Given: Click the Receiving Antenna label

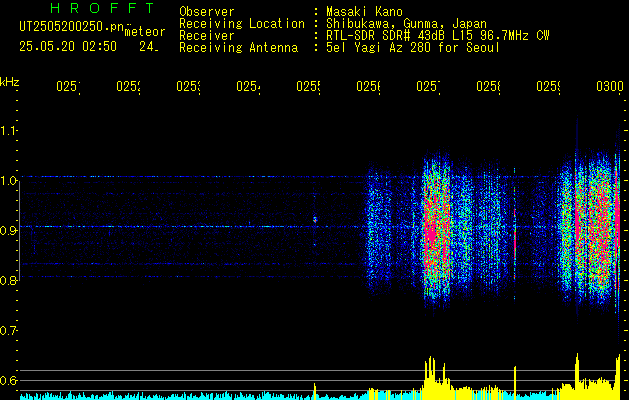Looking at the screenshot, I should coord(238,48).
